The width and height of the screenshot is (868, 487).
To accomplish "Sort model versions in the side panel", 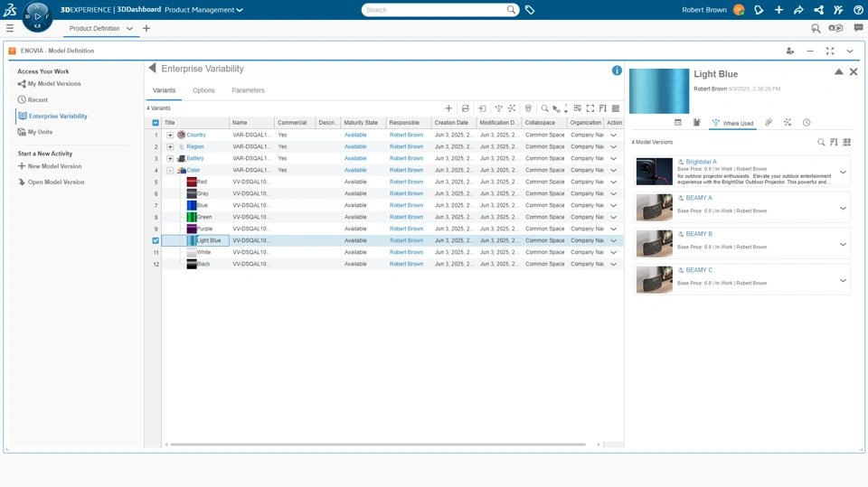I will pyautogui.click(x=834, y=142).
